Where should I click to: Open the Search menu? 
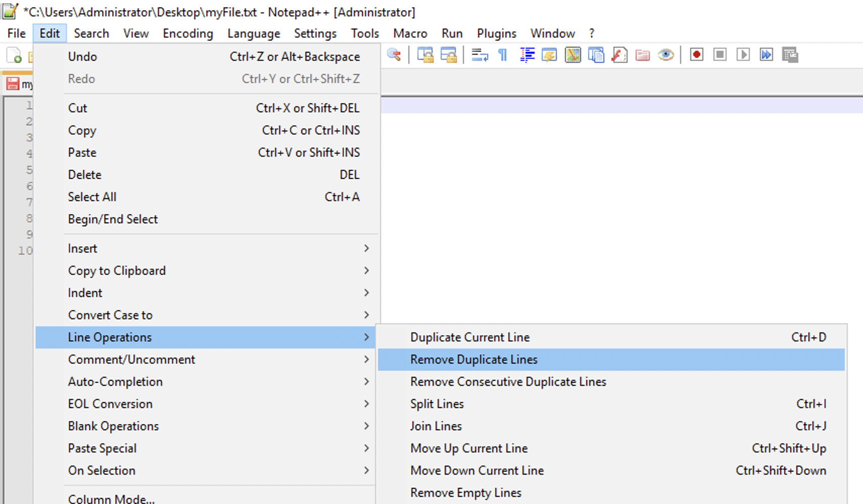click(91, 33)
